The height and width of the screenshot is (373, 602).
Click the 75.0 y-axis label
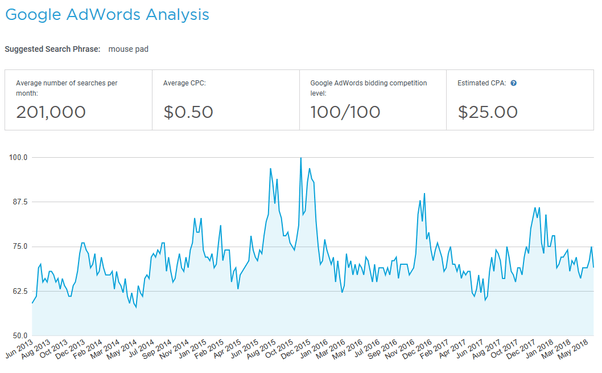[x=20, y=246]
